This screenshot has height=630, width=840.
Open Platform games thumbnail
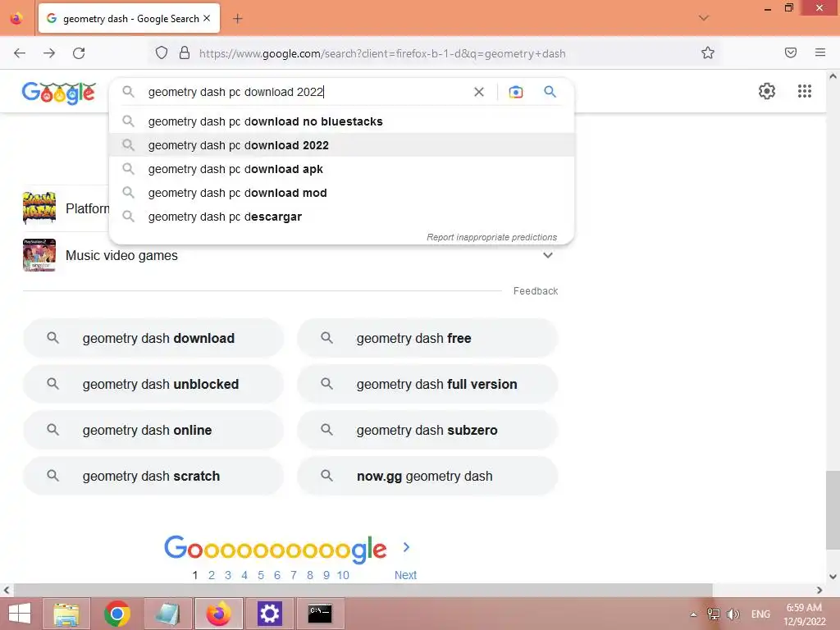pos(39,208)
